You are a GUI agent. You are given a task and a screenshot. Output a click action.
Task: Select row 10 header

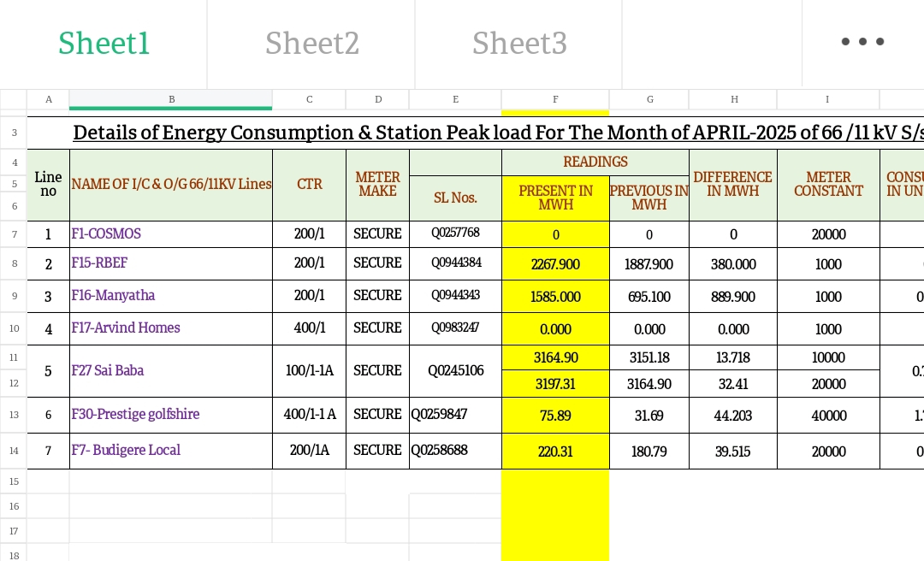tap(14, 329)
